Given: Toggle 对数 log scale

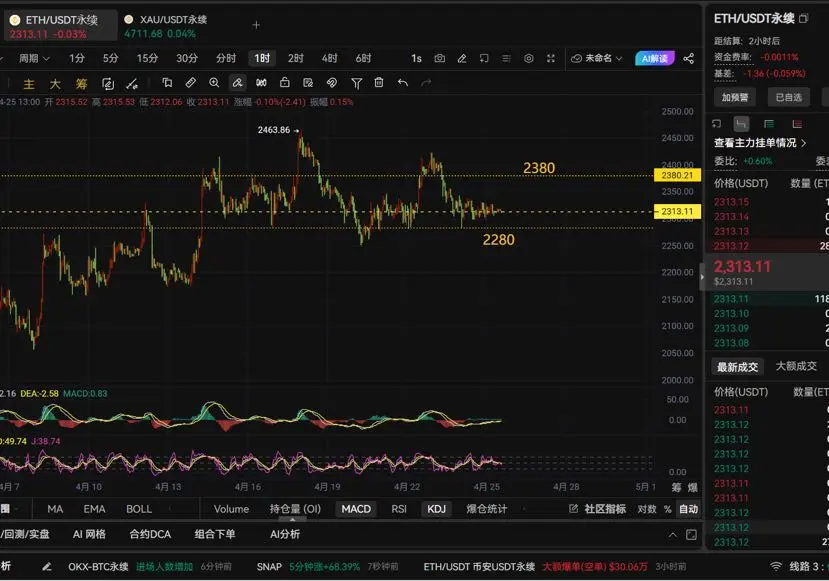Looking at the screenshot, I should coord(647,509).
